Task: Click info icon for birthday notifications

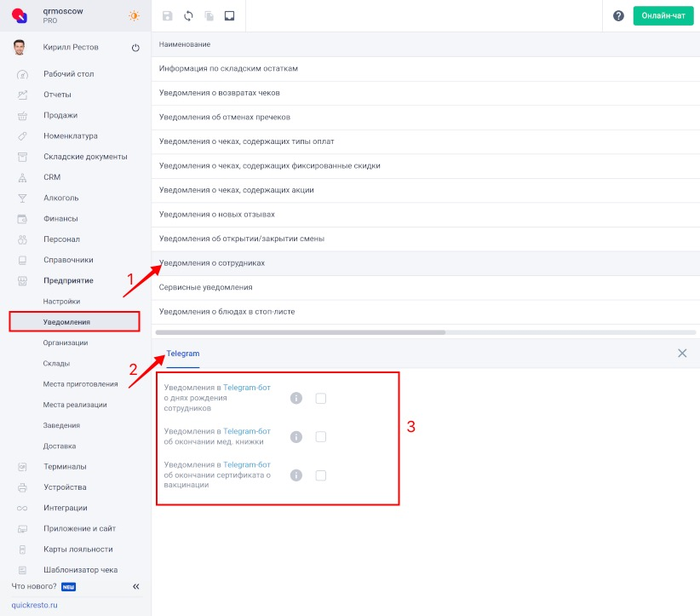Action: click(x=296, y=398)
